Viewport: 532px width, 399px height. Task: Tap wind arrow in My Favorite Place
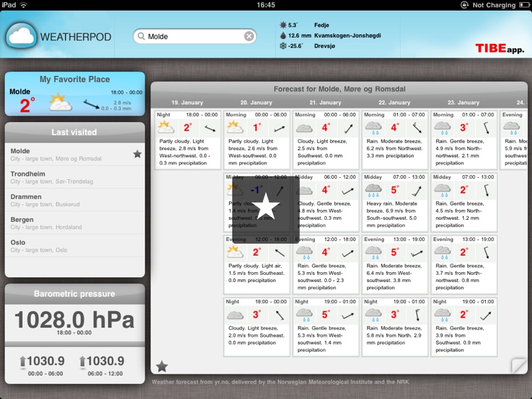(92, 104)
